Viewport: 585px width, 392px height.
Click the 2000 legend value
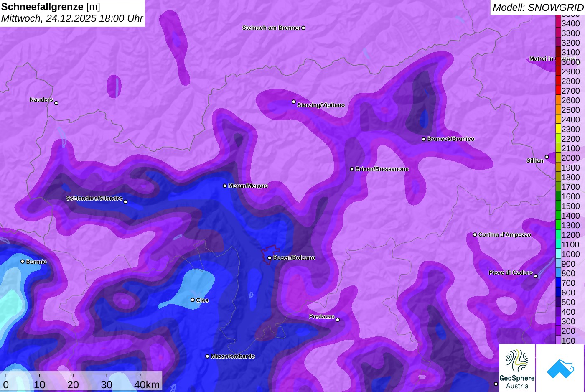571,158
